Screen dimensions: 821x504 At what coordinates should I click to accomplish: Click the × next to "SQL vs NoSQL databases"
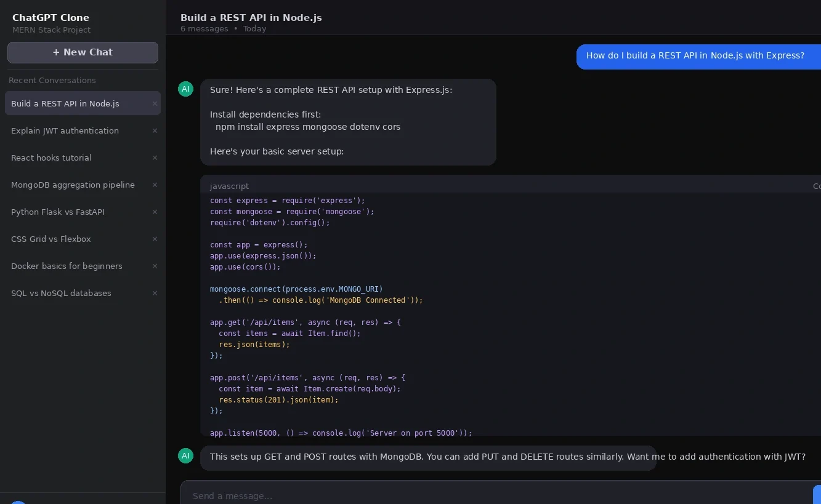click(x=155, y=294)
